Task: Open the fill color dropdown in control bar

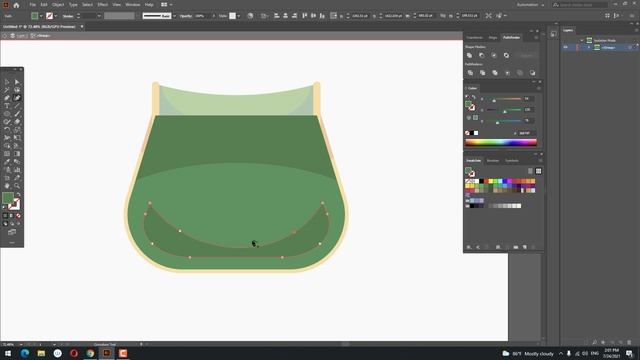Action: 41,16
